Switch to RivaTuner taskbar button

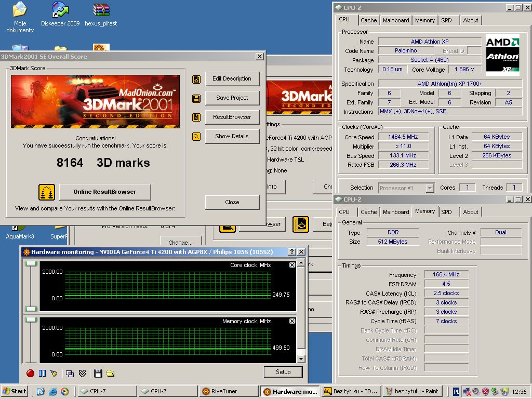point(229,391)
